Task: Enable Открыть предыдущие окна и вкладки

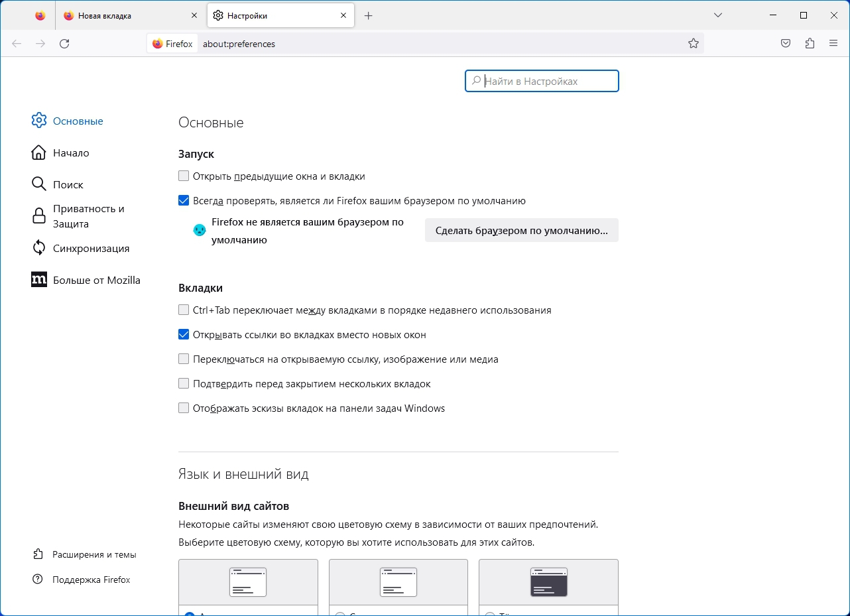Action: pyautogui.click(x=184, y=176)
